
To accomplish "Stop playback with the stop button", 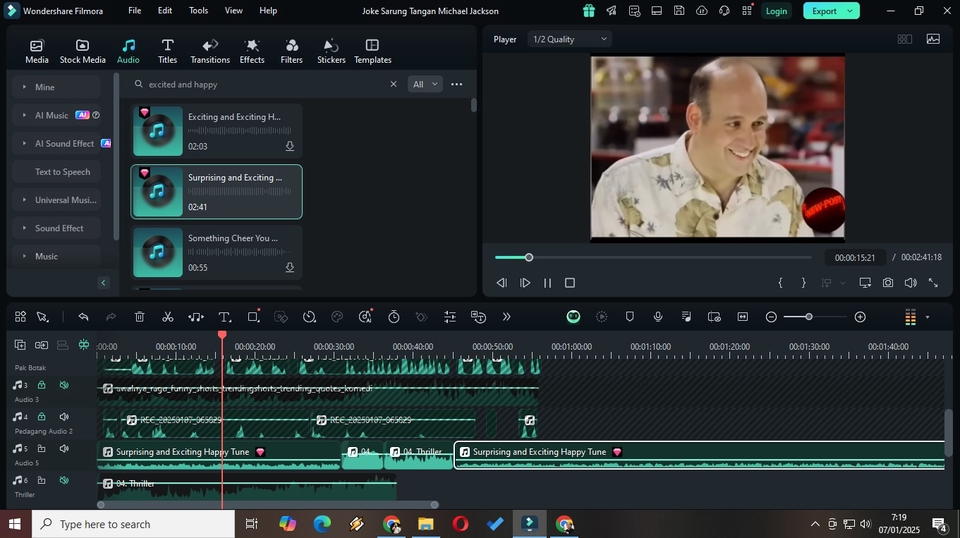I will coord(570,283).
